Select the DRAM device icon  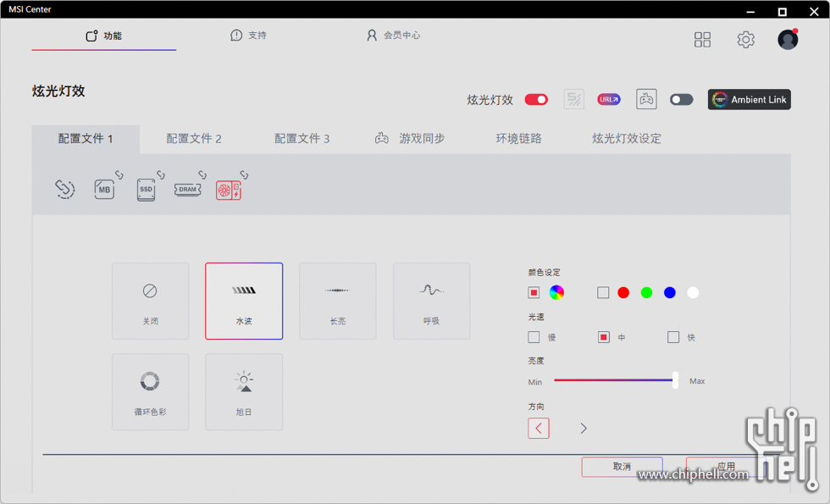tap(187, 190)
